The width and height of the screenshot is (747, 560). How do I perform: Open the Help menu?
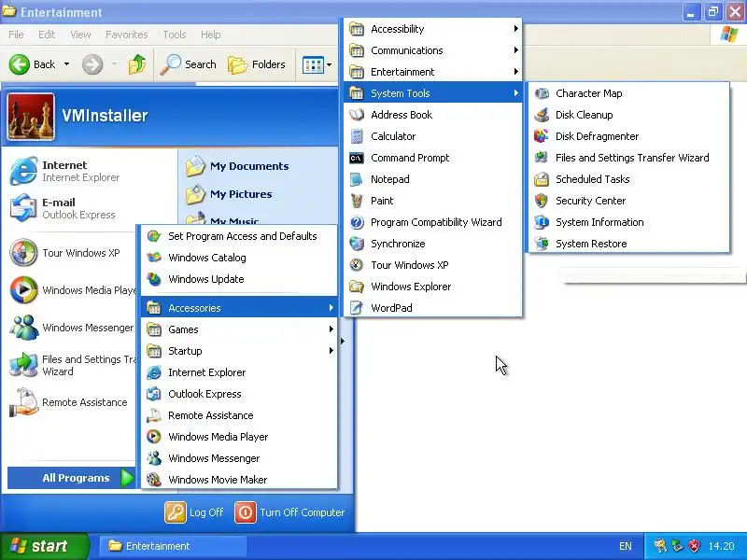210,35
